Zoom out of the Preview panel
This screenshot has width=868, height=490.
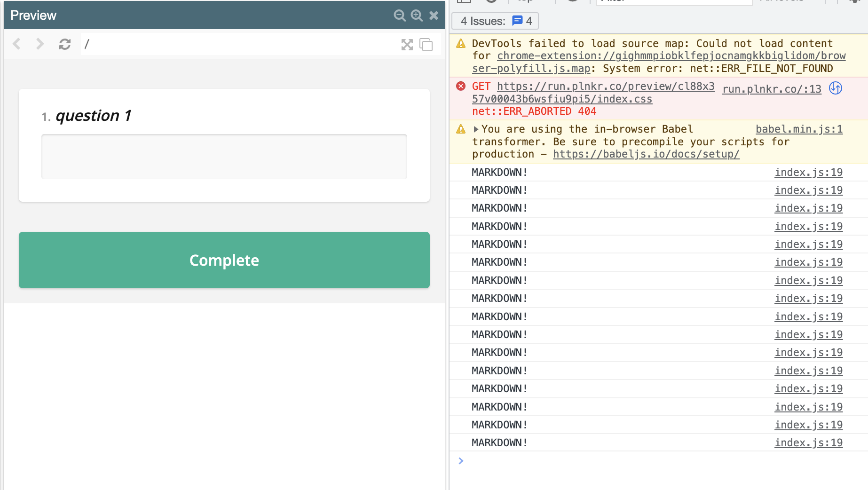tap(400, 15)
